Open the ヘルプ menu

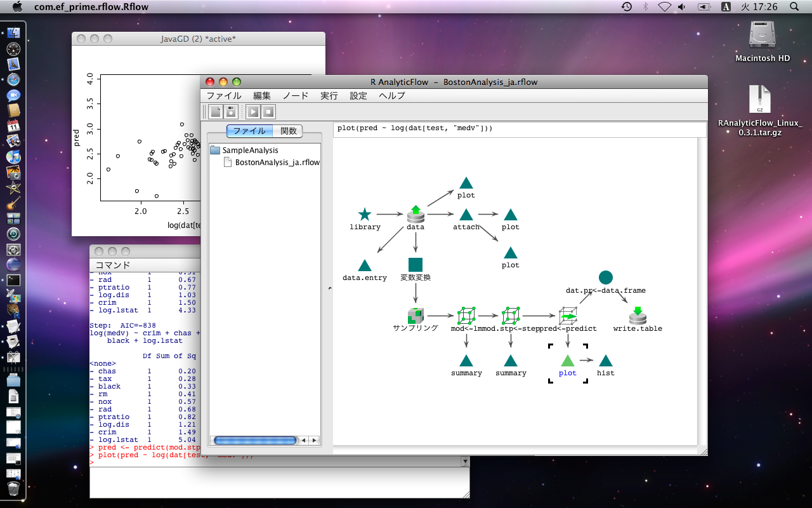pyautogui.click(x=392, y=96)
